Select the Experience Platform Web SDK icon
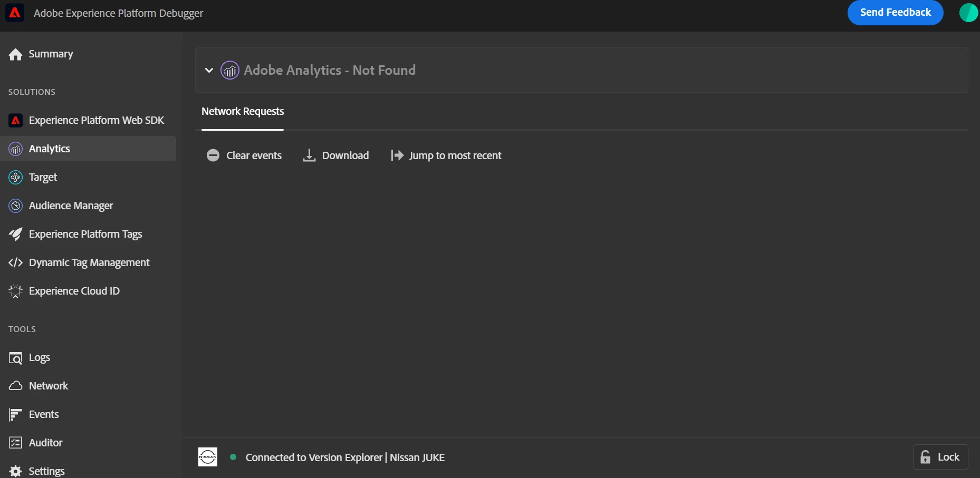980x478 pixels. coord(16,121)
